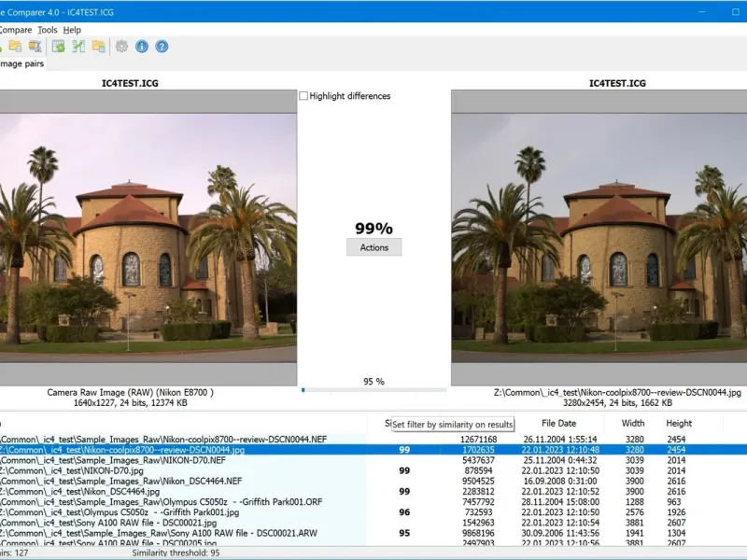
Task: Click the Actions button under 99%
Action: pos(373,247)
